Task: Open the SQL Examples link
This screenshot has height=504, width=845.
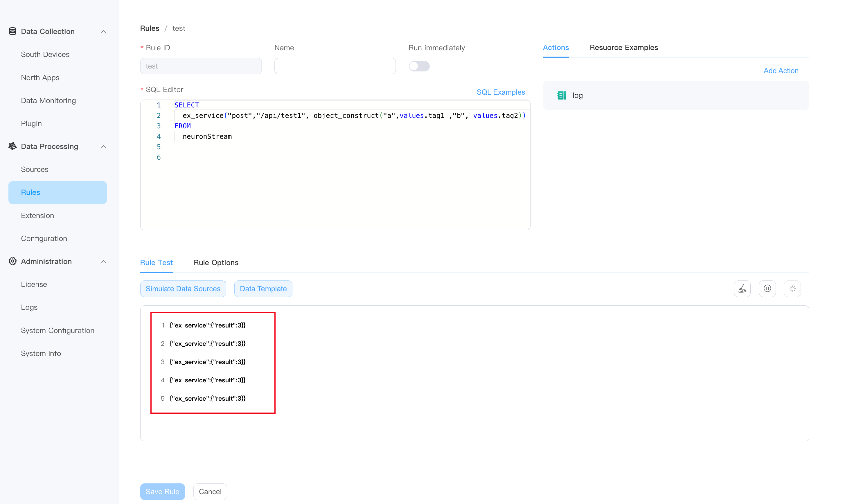Action: [500, 92]
